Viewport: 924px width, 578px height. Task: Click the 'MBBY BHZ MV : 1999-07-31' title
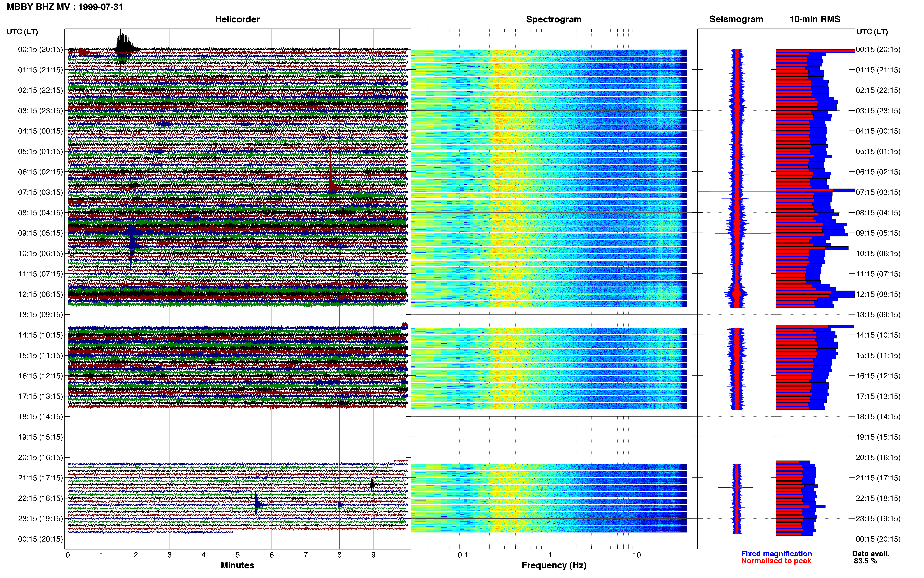(x=65, y=6)
